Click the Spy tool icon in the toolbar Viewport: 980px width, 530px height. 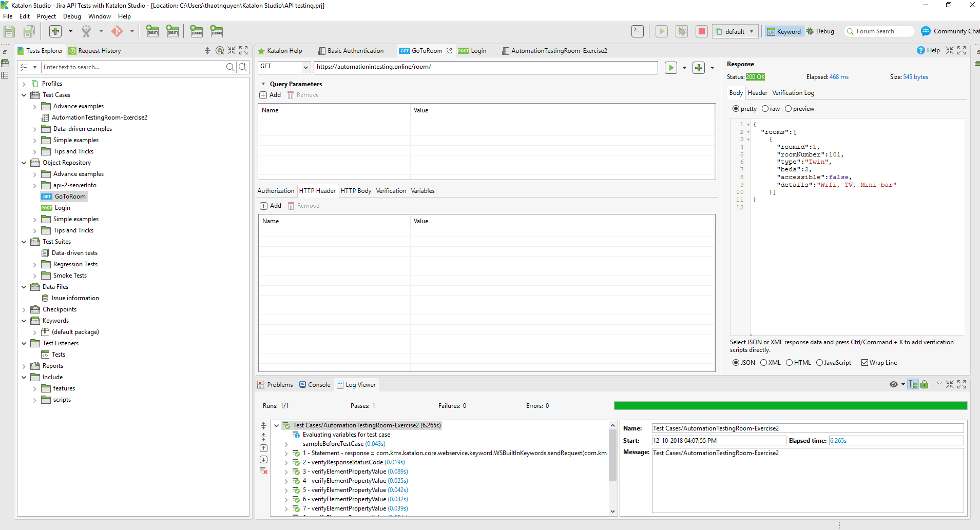86,32
